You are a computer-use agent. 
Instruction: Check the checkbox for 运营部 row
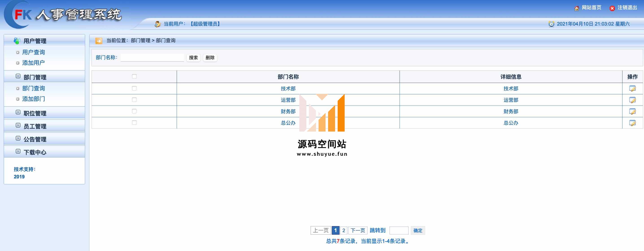(134, 100)
